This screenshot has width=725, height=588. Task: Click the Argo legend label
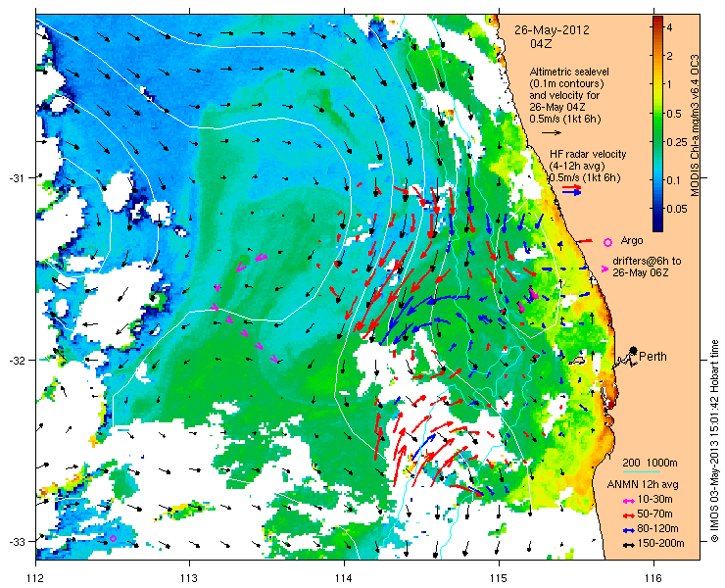coord(632,240)
